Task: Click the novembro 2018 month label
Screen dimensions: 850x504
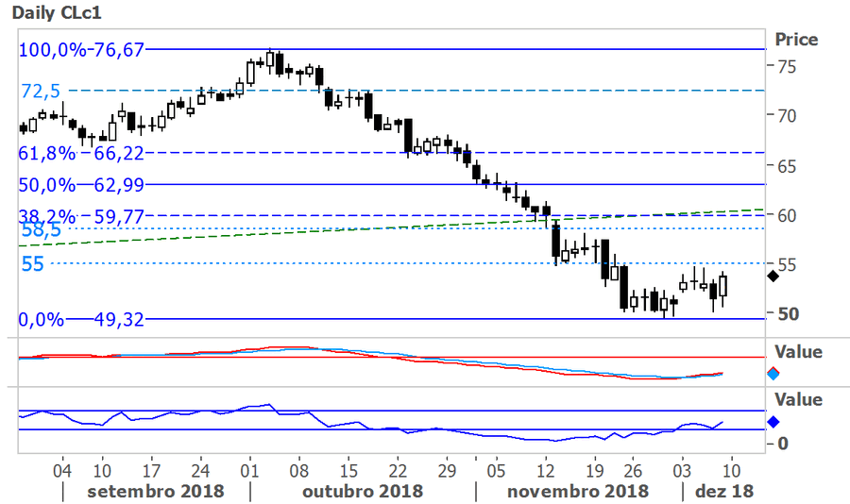Action: coord(577,491)
